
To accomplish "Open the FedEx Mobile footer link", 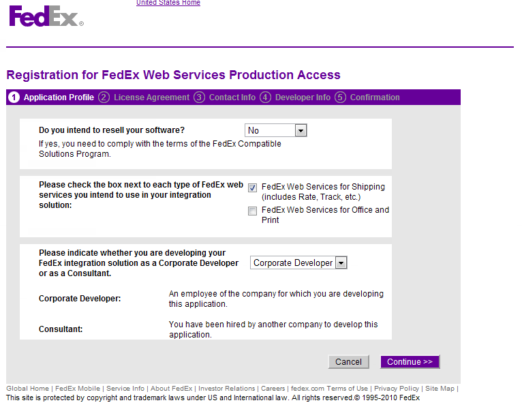I will [78, 389].
